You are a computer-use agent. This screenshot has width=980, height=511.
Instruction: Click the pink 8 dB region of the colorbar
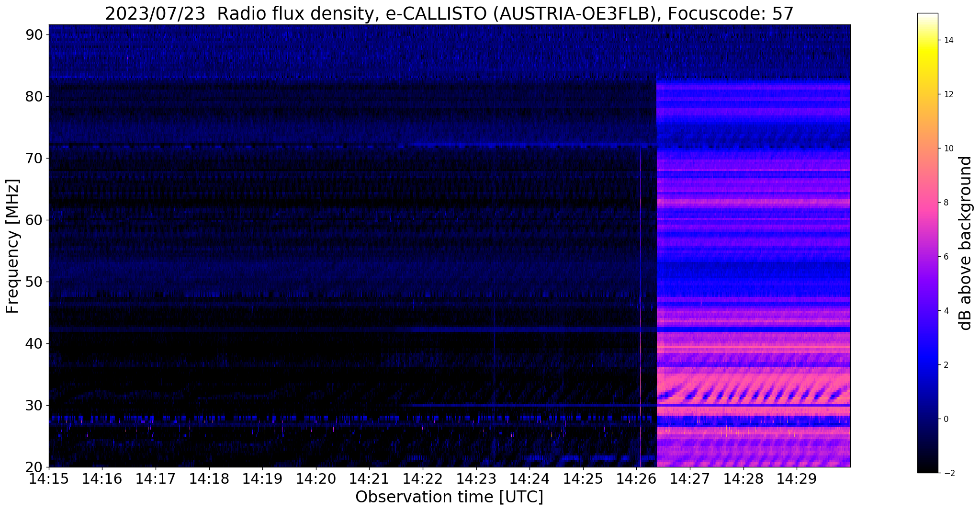point(927,203)
